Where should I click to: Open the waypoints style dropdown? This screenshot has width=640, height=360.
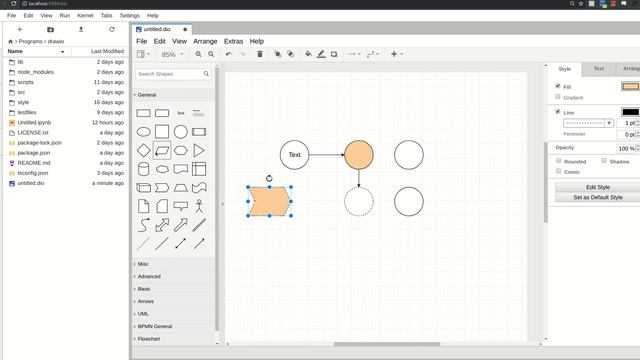[x=373, y=54]
